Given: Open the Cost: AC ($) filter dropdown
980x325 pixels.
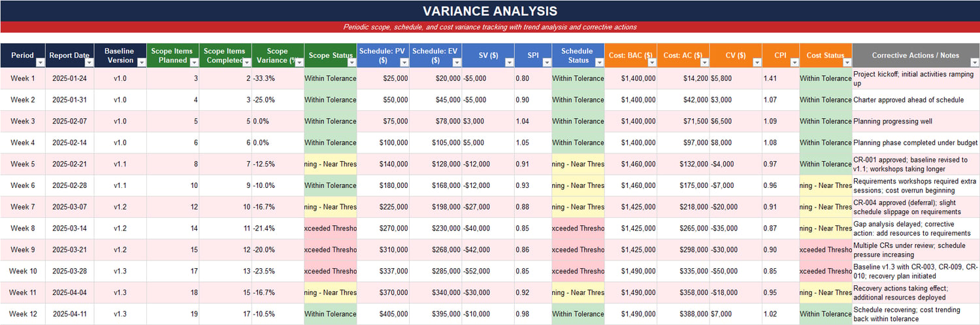Looking at the screenshot, I should point(704,62).
